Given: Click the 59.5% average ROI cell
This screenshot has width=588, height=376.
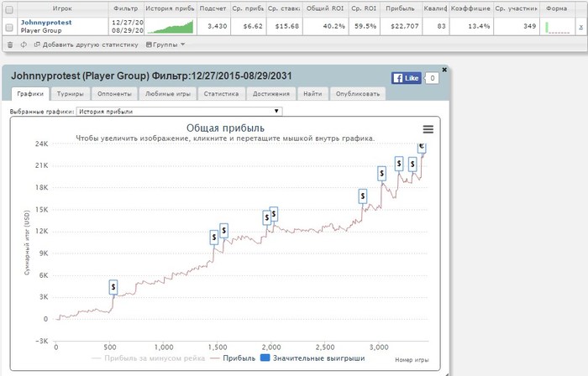Looking at the screenshot, I should tap(364, 26).
